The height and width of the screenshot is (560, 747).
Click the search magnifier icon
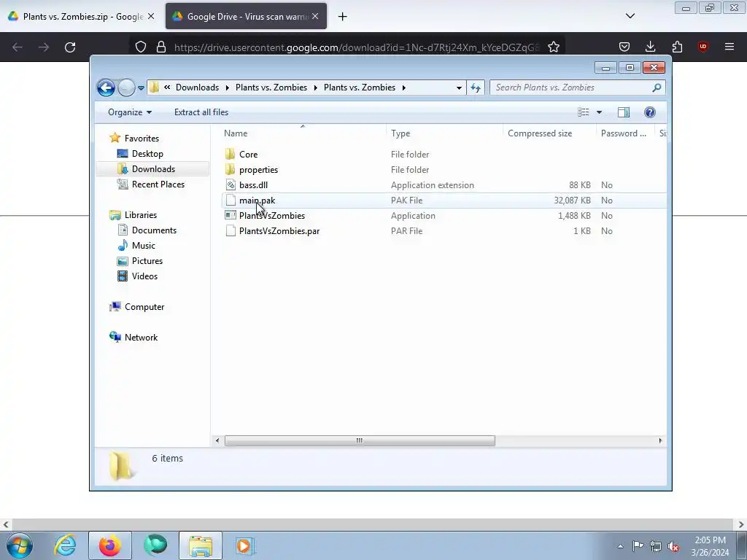pyautogui.click(x=657, y=87)
